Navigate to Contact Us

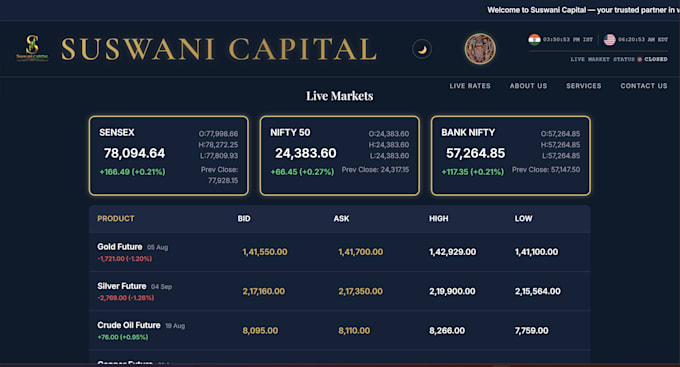point(644,86)
